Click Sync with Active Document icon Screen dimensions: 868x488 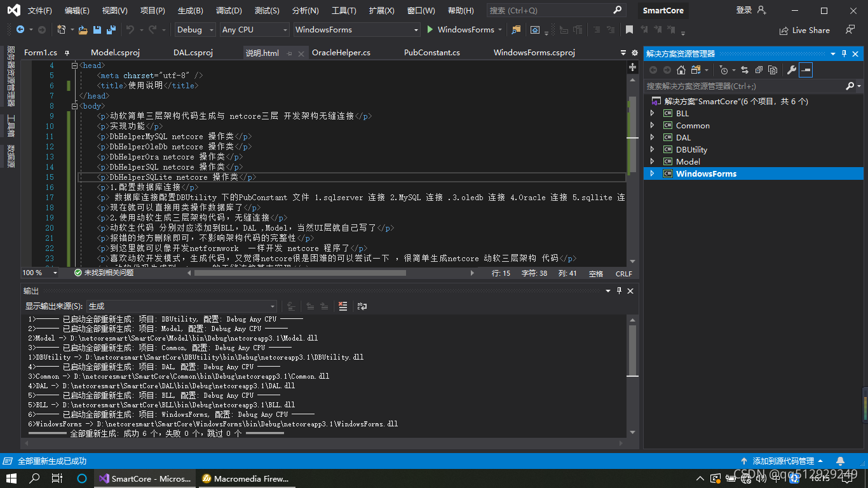pos(745,70)
